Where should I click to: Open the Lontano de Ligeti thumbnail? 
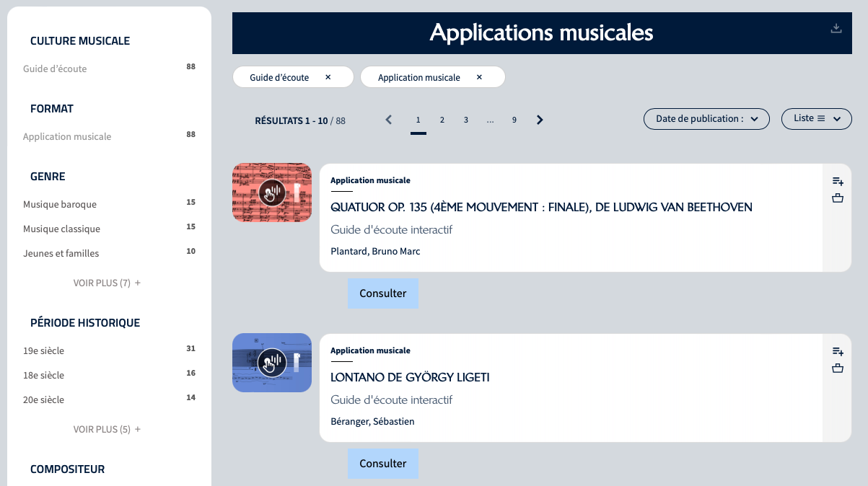(x=272, y=363)
